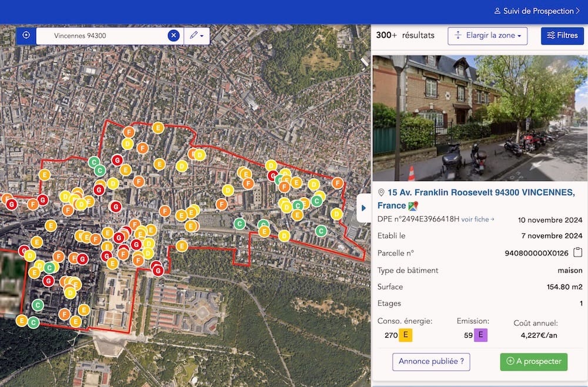
Task: Collapse results panel using blue arrow tab
Action: 363,208
